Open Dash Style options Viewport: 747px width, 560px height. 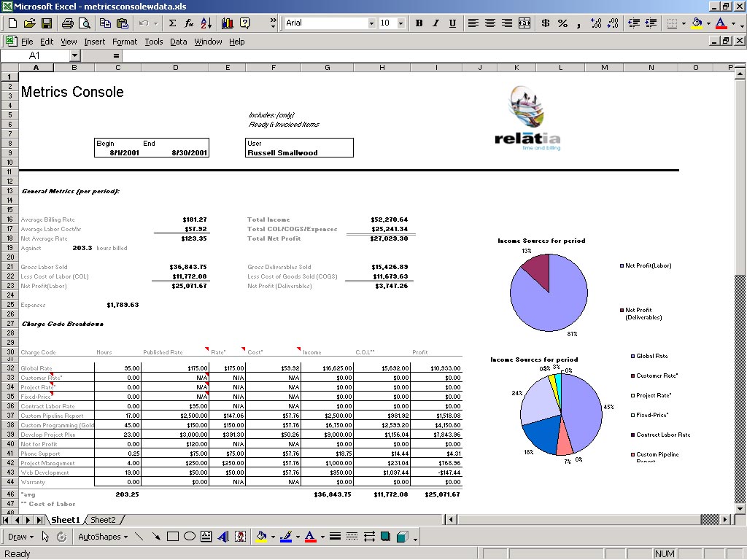pyautogui.click(x=352, y=537)
